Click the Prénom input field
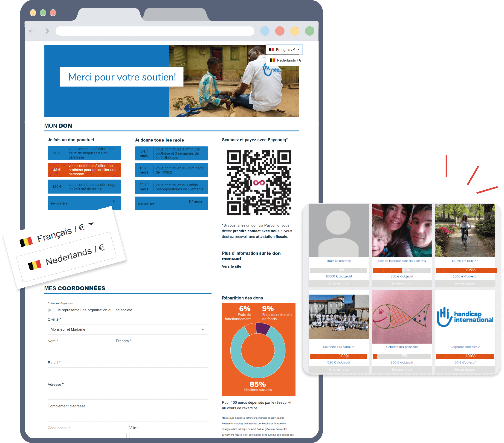 tap(162, 351)
